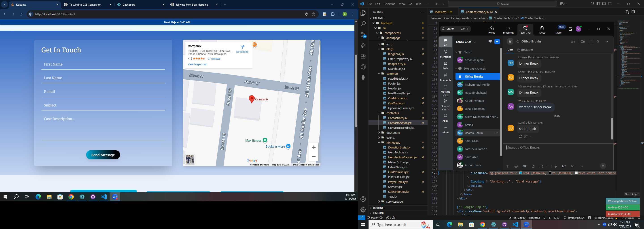Star the Office Breaks channel
The width and height of the screenshot is (644, 229).
[x=518, y=42]
